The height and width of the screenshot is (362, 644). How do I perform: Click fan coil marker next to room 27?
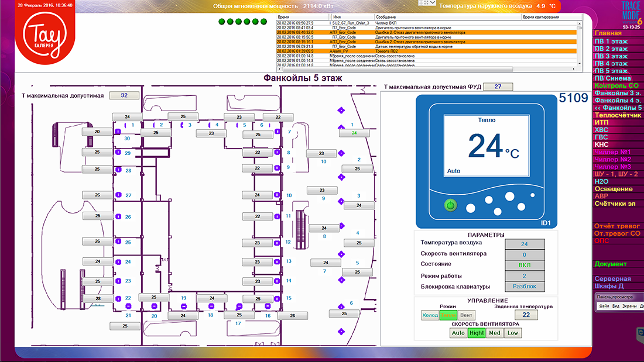118,195
